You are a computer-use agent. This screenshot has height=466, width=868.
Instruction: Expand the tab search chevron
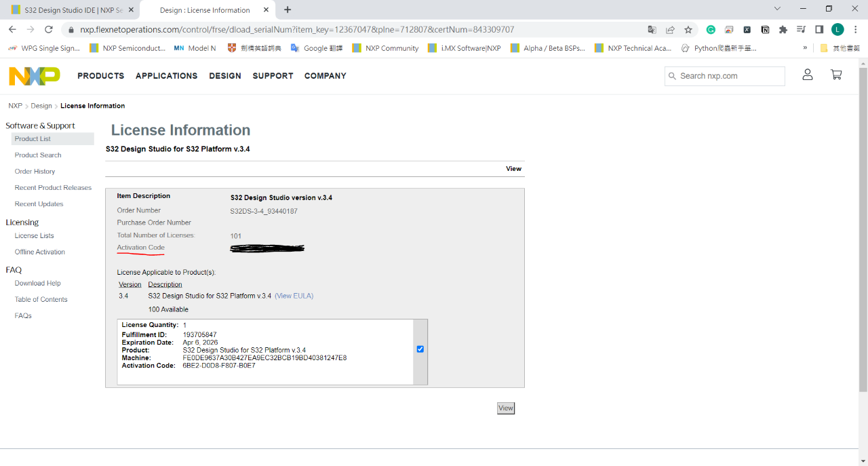[777, 9]
